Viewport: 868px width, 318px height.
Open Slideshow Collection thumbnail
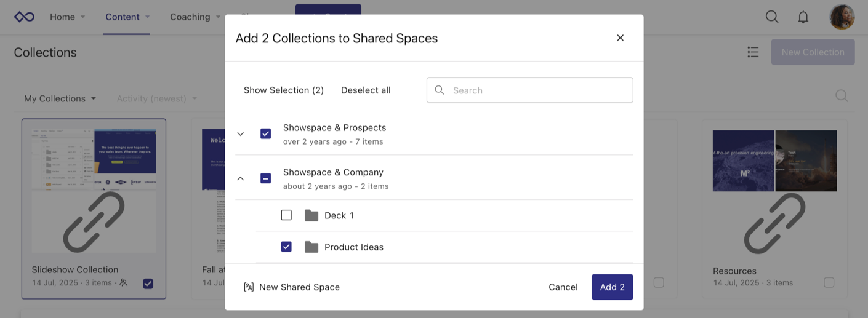[94, 192]
